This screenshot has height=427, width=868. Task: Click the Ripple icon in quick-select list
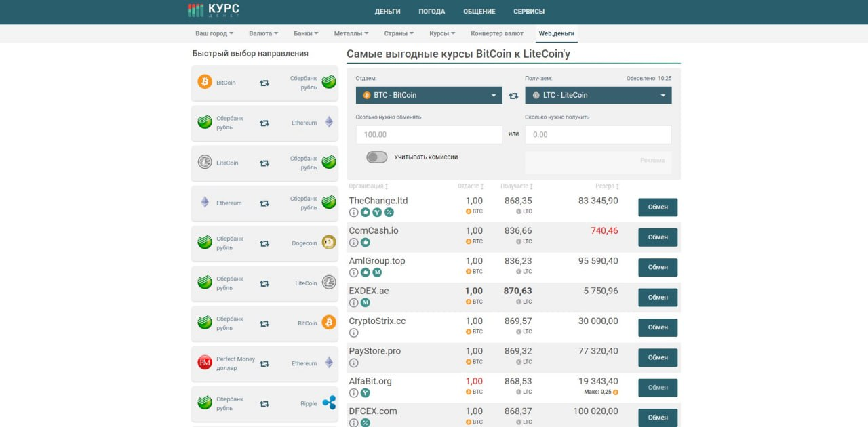coord(329,403)
